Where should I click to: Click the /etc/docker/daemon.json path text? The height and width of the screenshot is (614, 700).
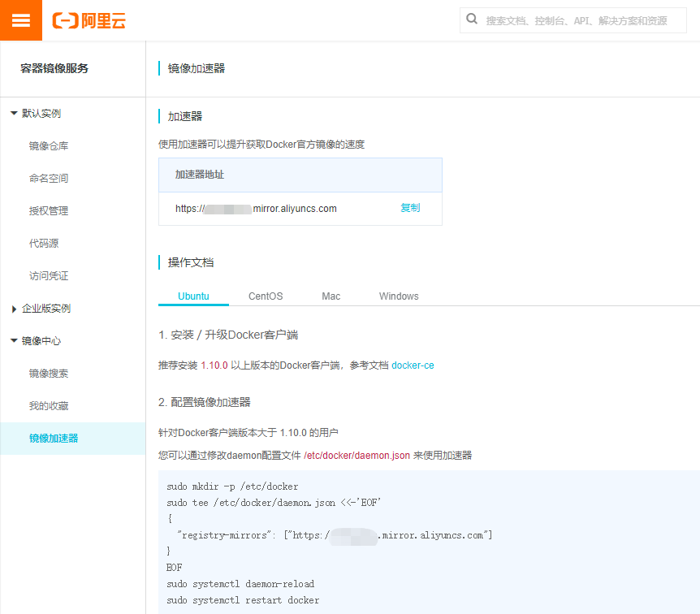356,456
